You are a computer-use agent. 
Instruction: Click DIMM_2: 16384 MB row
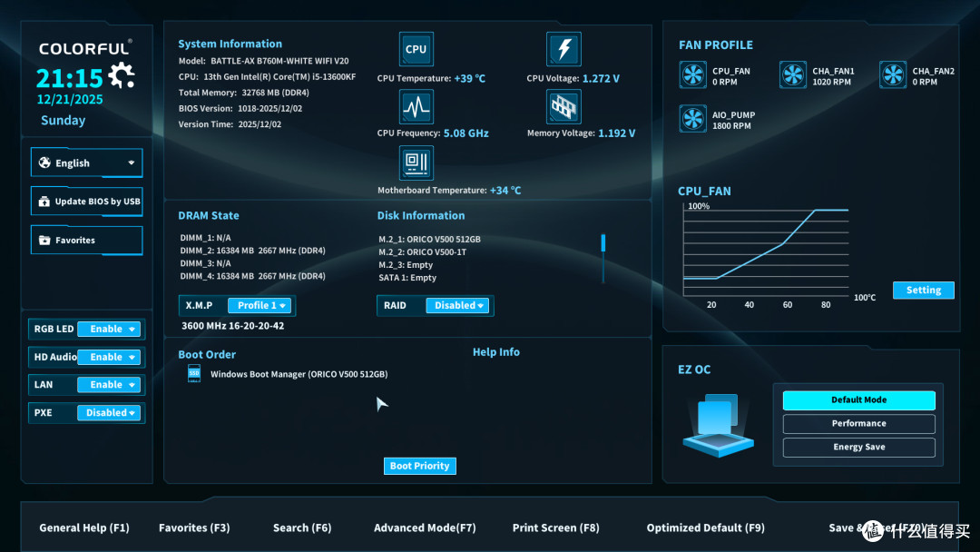252,251
